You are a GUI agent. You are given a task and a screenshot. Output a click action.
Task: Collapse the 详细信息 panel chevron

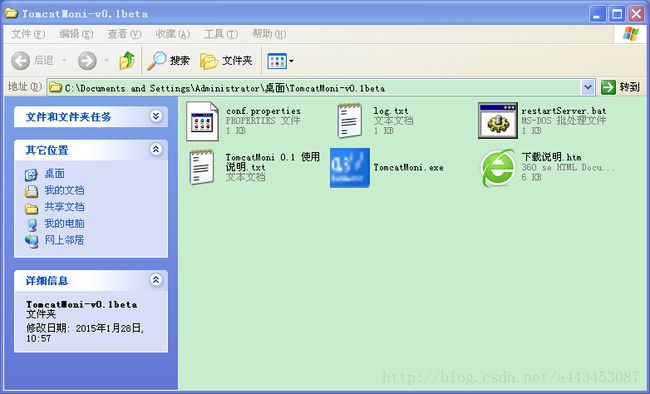point(156,280)
